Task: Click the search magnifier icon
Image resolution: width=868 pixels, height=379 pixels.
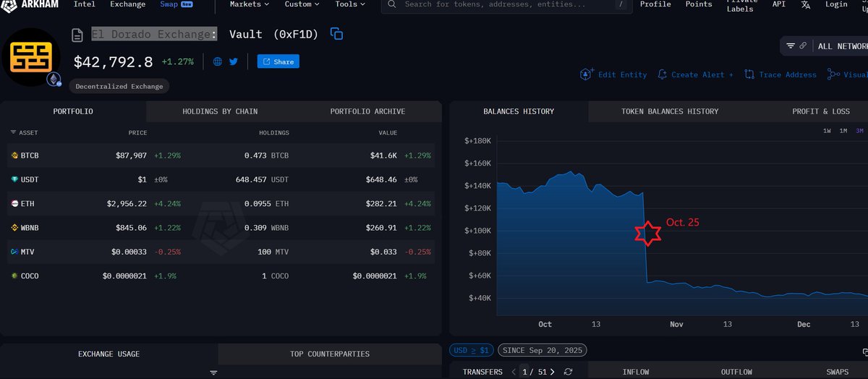Action: click(391, 4)
